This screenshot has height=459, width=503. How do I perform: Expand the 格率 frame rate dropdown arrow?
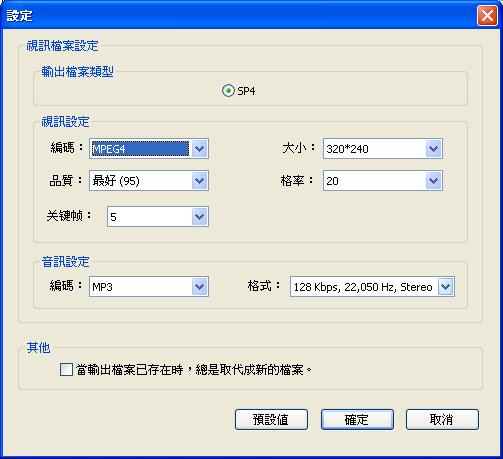click(x=434, y=181)
